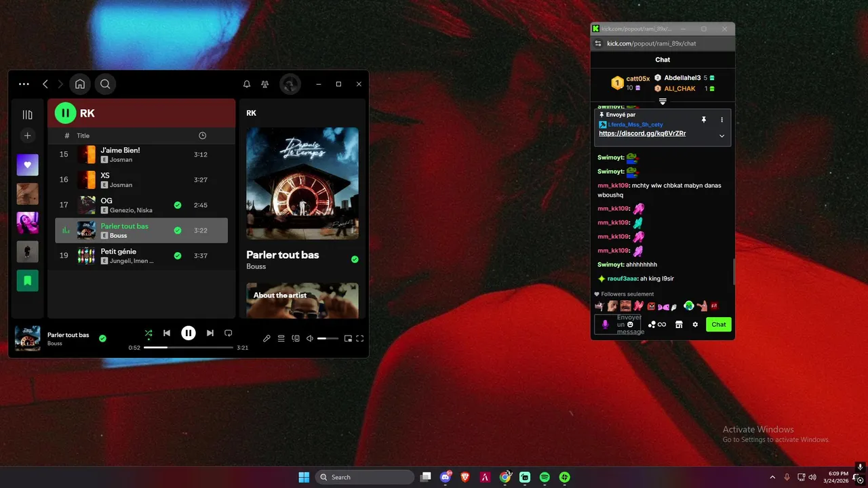Image resolution: width=868 pixels, height=488 pixels.
Task: Open the play queue
Action: 281,338
